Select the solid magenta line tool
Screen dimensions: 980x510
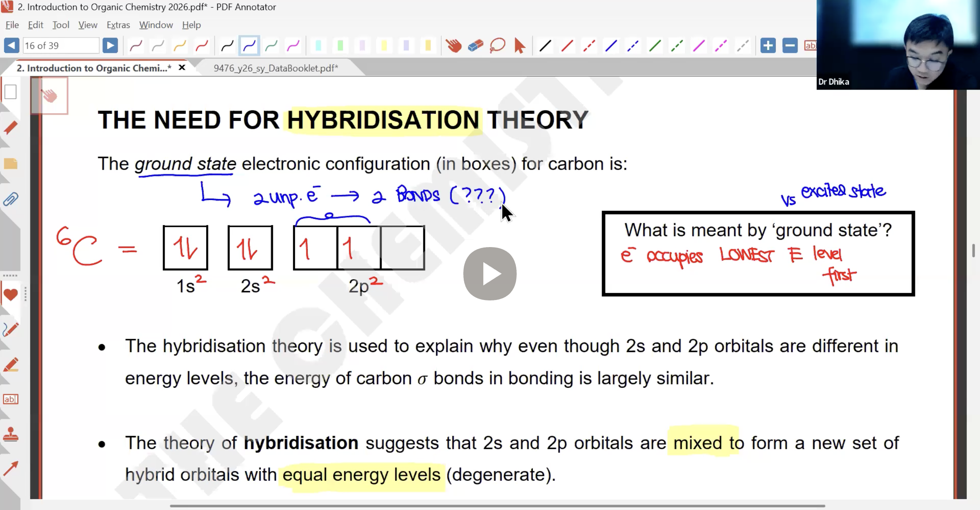(699, 46)
